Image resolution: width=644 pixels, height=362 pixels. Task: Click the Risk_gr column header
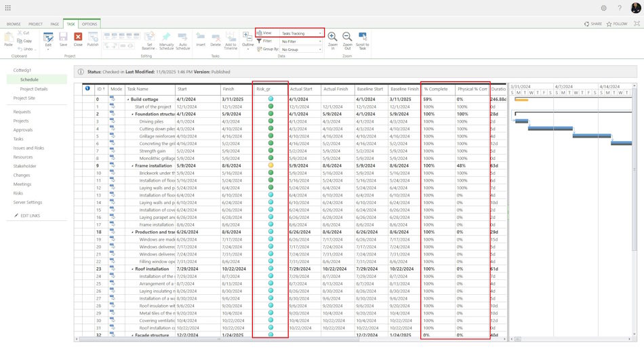tap(270, 89)
